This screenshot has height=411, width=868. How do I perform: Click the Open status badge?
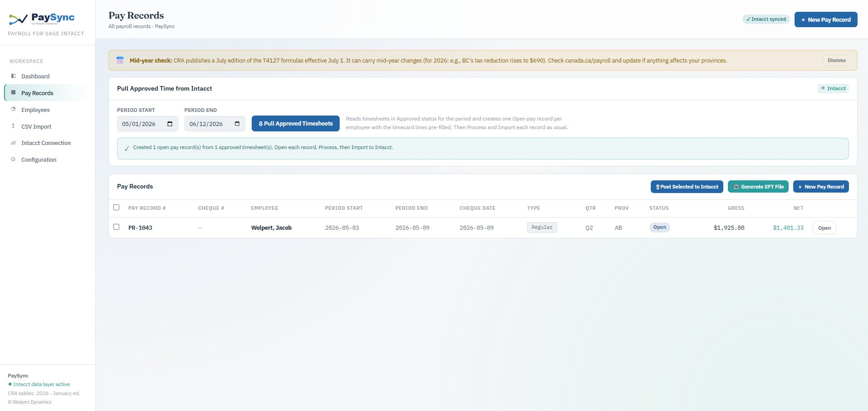pyautogui.click(x=659, y=227)
